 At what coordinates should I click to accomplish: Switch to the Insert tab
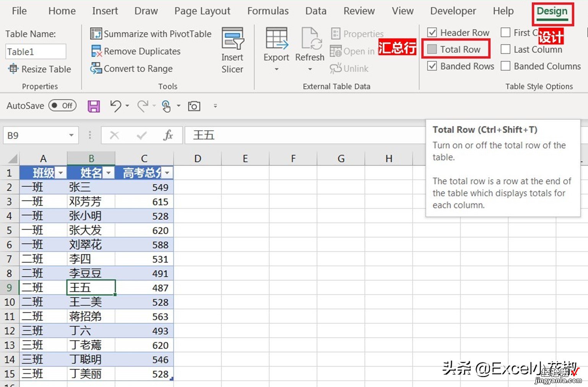click(105, 11)
